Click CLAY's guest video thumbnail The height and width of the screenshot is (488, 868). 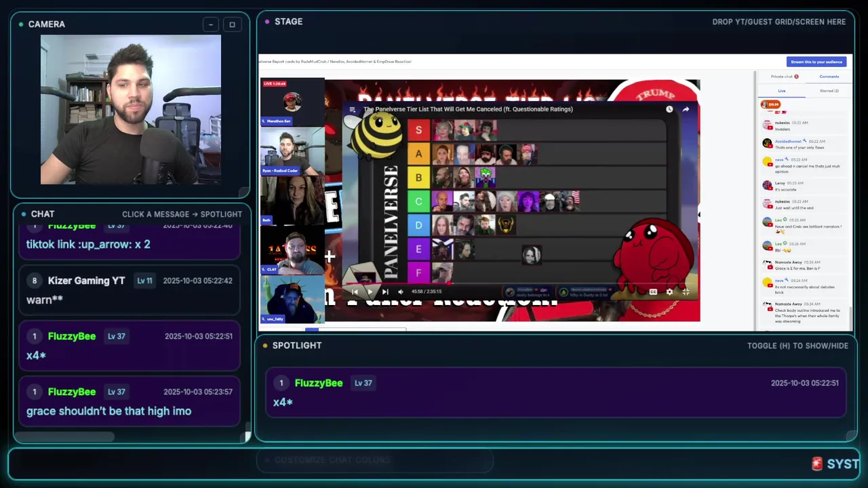(x=292, y=250)
